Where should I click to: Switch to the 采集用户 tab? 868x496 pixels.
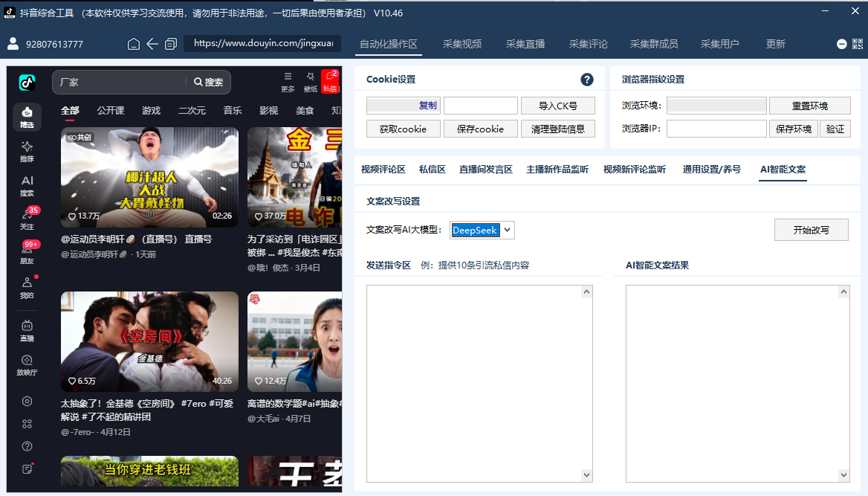coord(719,44)
